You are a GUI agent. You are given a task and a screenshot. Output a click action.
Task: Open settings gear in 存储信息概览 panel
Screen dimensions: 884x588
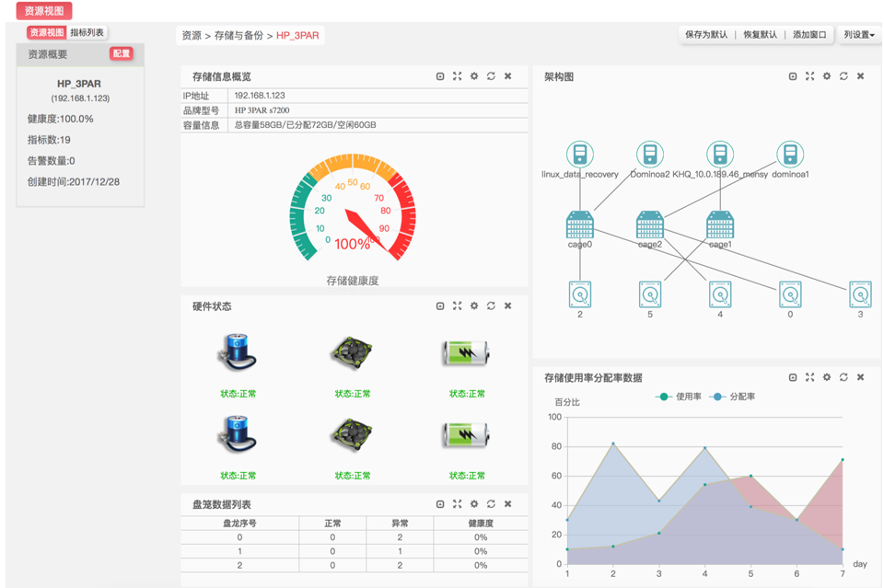pyautogui.click(x=474, y=76)
